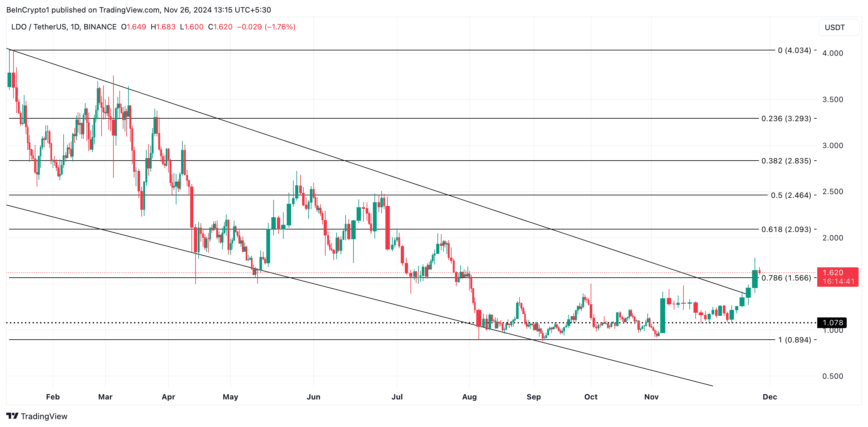Click the TradingView logo icon
Screen dimensions: 868x427
[12, 416]
